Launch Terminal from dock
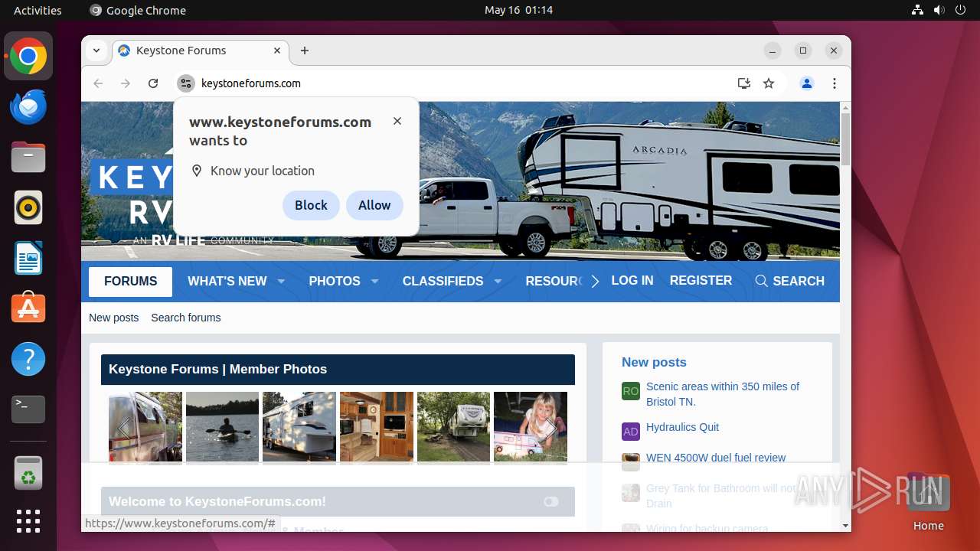Screen dimensions: 980x551 pyautogui.click(x=28, y=409)
